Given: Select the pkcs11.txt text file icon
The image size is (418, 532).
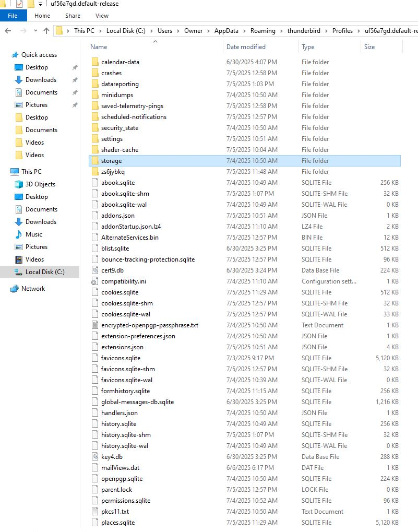Looking at the screenshot, I should click(x=95, y=511).
